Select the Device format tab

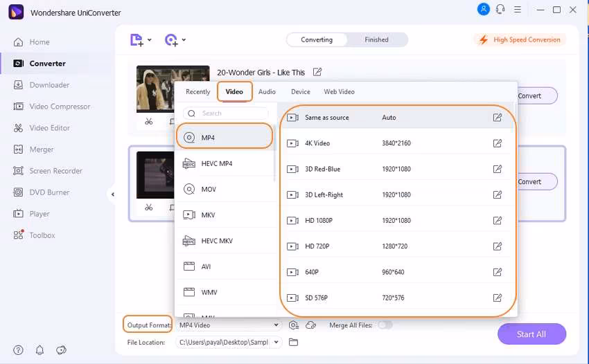[x=301, y=92]
